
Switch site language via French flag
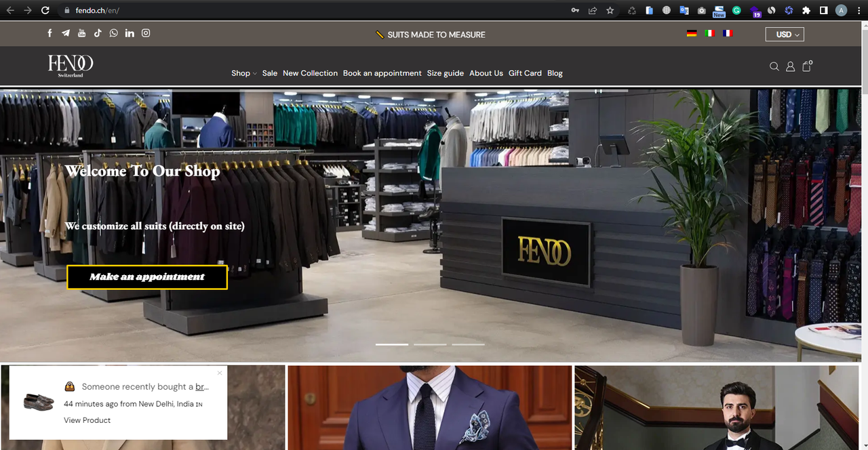click(728, 33)
